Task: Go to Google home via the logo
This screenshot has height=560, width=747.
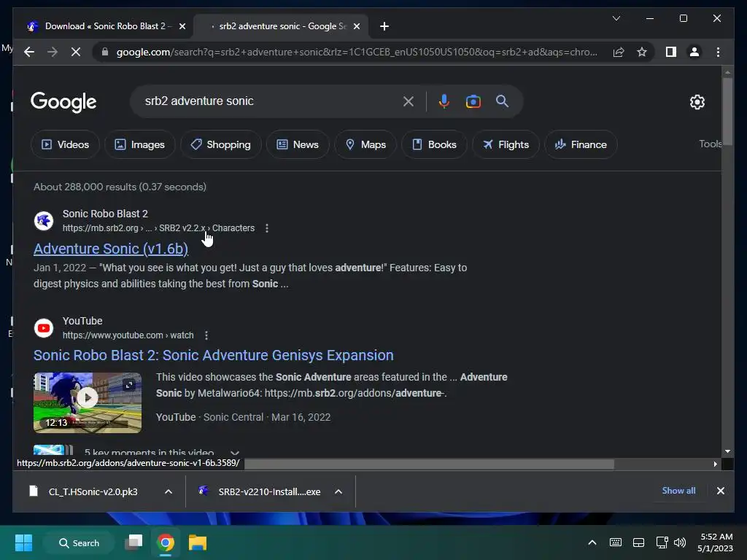Action: pyautogui.click(x=63, y=102)
